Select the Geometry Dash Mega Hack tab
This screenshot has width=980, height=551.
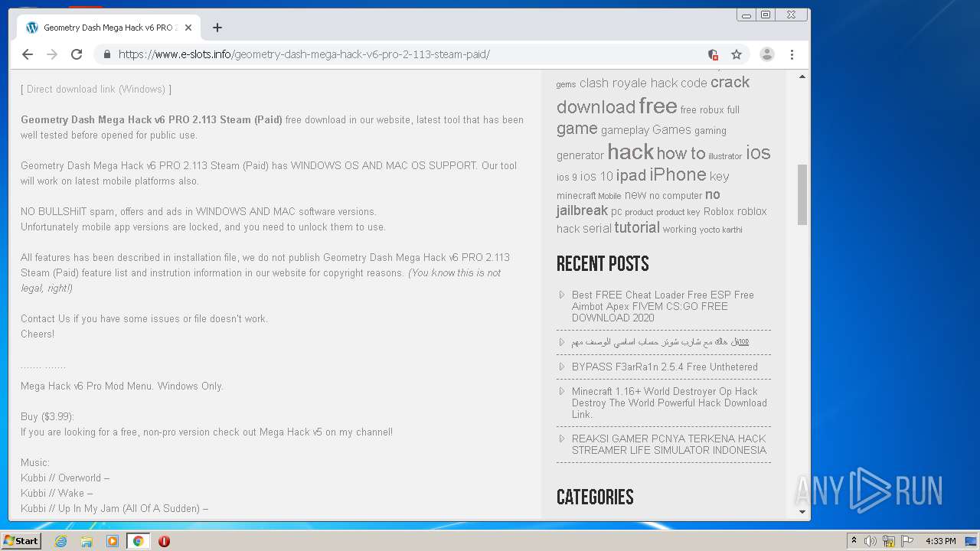point(109,28)
